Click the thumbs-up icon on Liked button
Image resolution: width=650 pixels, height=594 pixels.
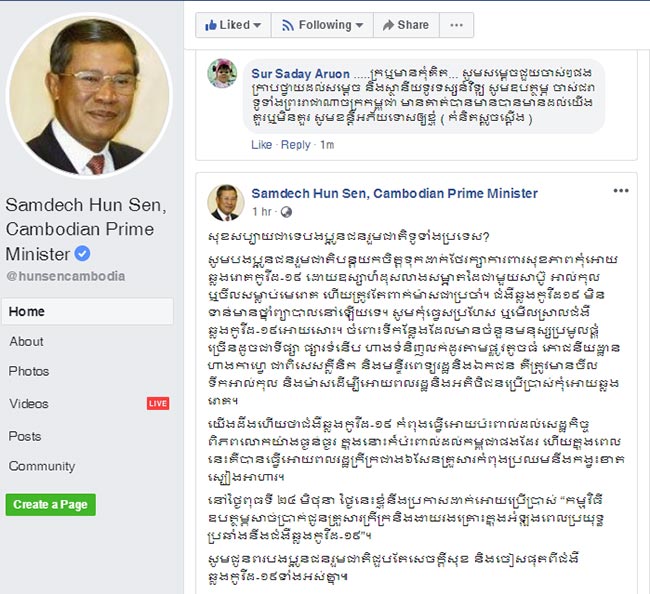pyautogui.click(x=211, y=25)
